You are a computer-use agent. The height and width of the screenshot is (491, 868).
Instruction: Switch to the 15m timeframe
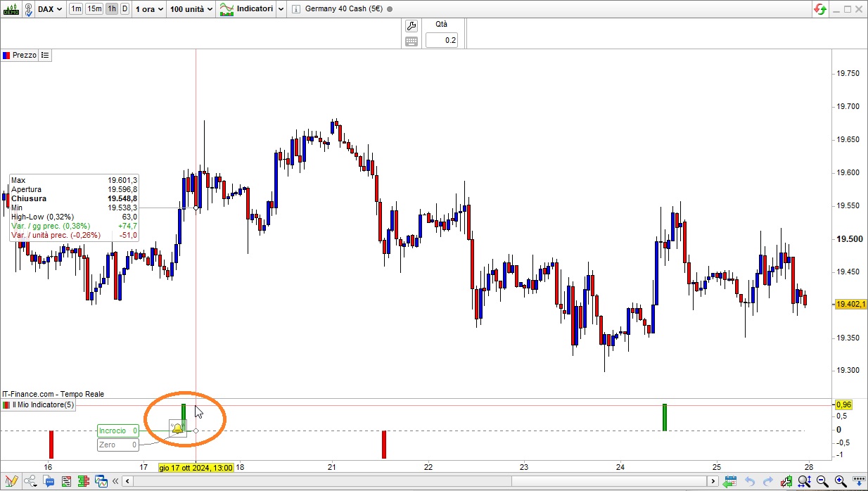94,9
